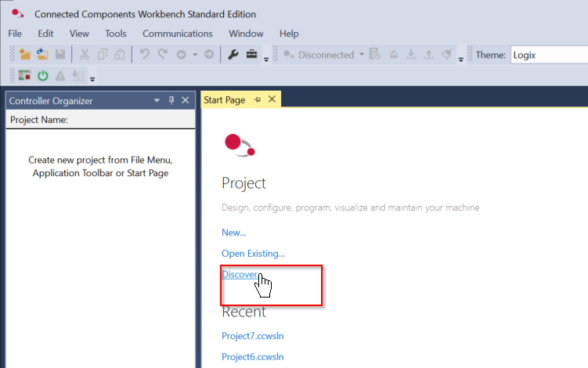Click the 'Project' heading on Start Page

click(x=243, y=183)
